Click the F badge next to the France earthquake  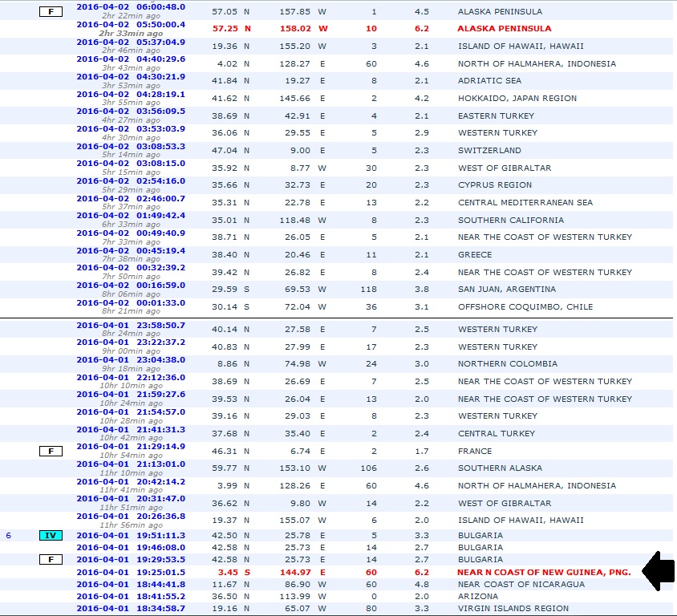(x=51, y=451)
